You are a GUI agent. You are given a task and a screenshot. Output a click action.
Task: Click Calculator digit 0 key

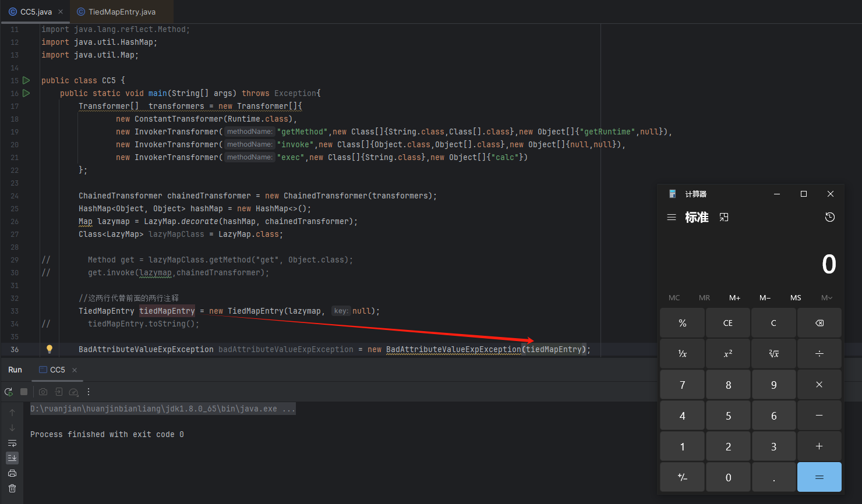(x=728, y=477)
